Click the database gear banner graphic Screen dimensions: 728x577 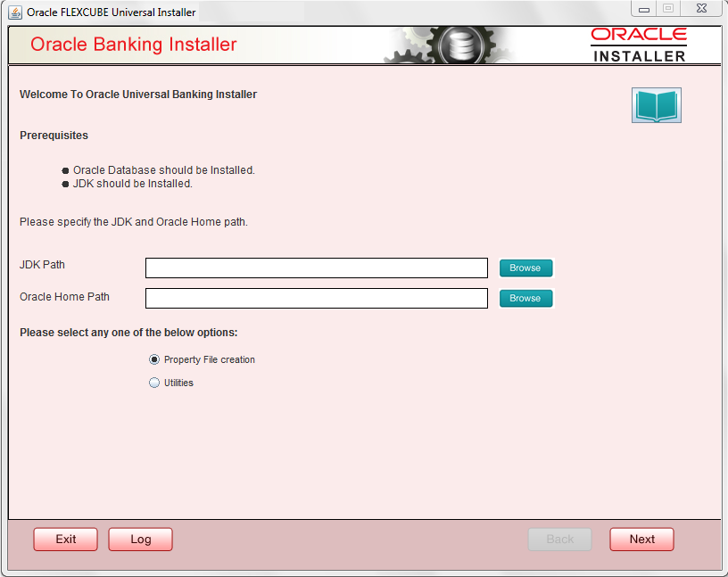[450, 45]
